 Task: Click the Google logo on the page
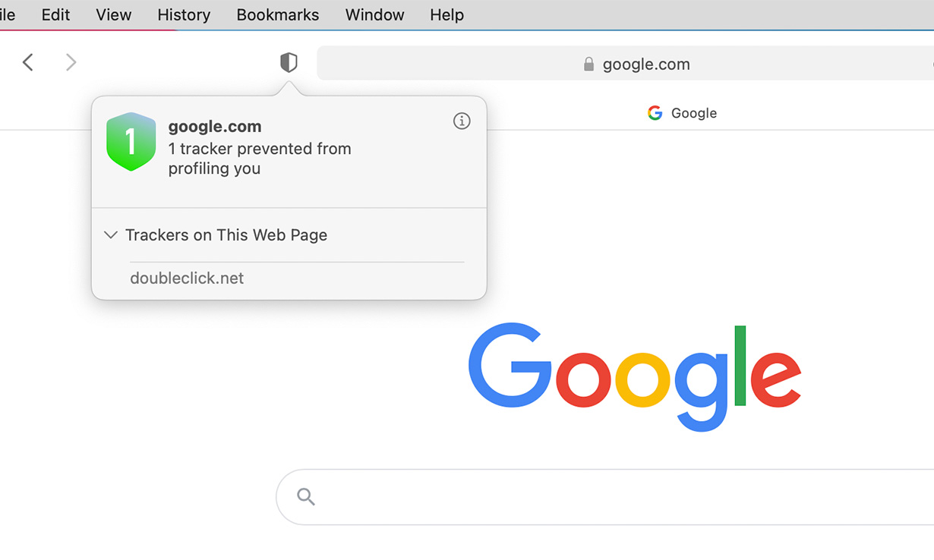point(635,377)
